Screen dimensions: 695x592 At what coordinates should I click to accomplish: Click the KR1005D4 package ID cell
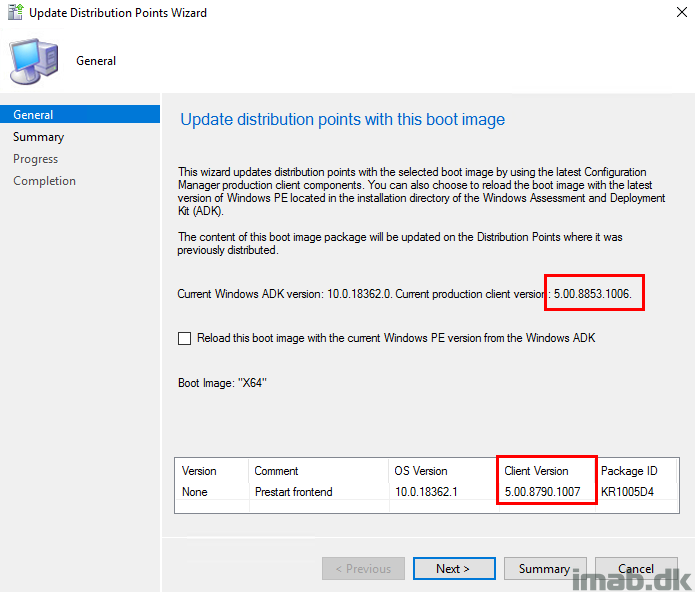pyautogui.click(x=629, y=492)
